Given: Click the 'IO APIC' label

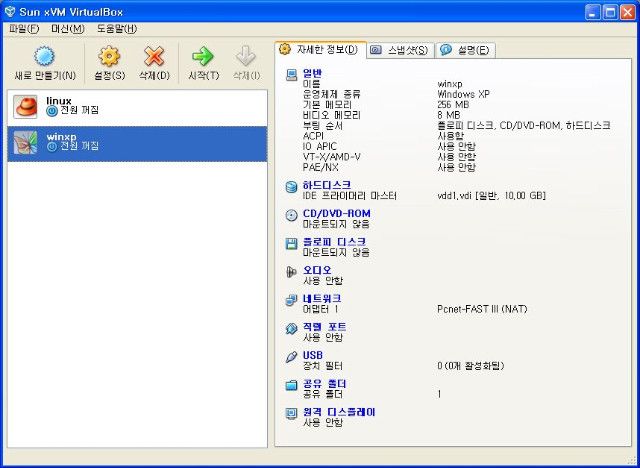Looking at the screenshot, I should pyautogui.click(x=320, y=146).
